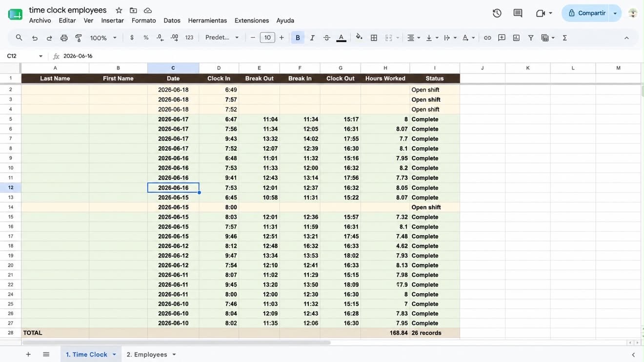
Task: Move document with folder icon
Action: coord(133,10)
